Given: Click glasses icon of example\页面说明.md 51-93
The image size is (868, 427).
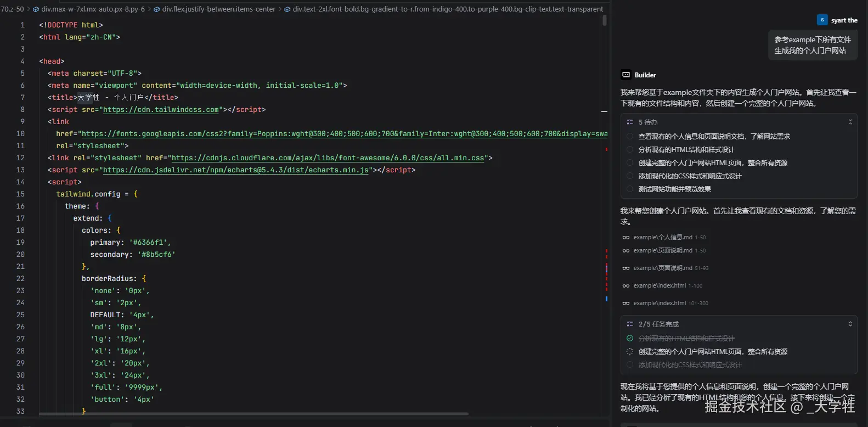Looking at the screenshot, I should tap(626, 268).
